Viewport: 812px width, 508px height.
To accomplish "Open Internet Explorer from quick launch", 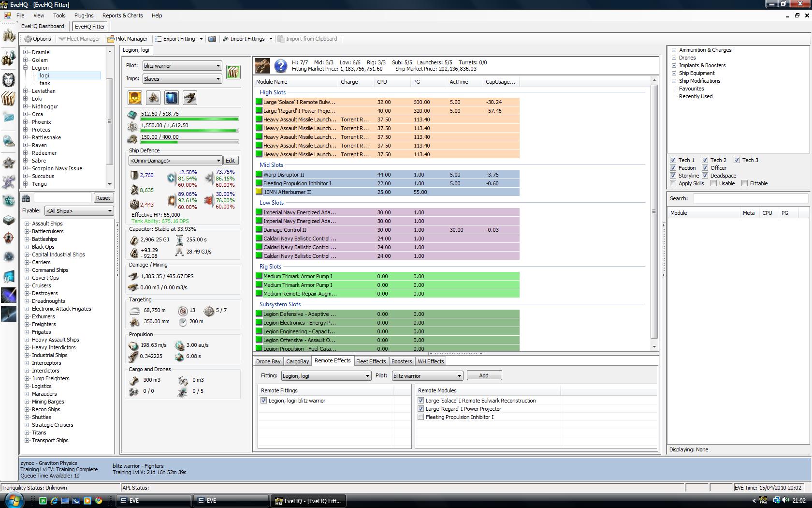I will pyautogui.click(x=54, y=501).
